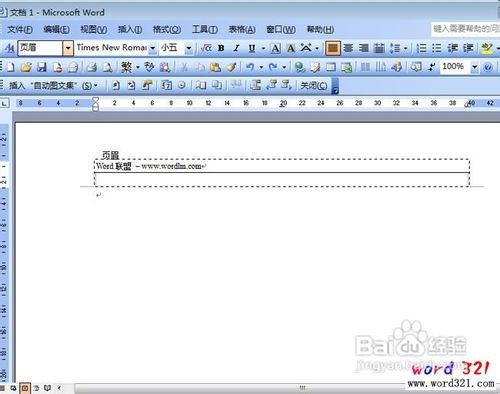Click the header text Word联盟 line
Screen dimensions: 500x394
tap(150, 166)
